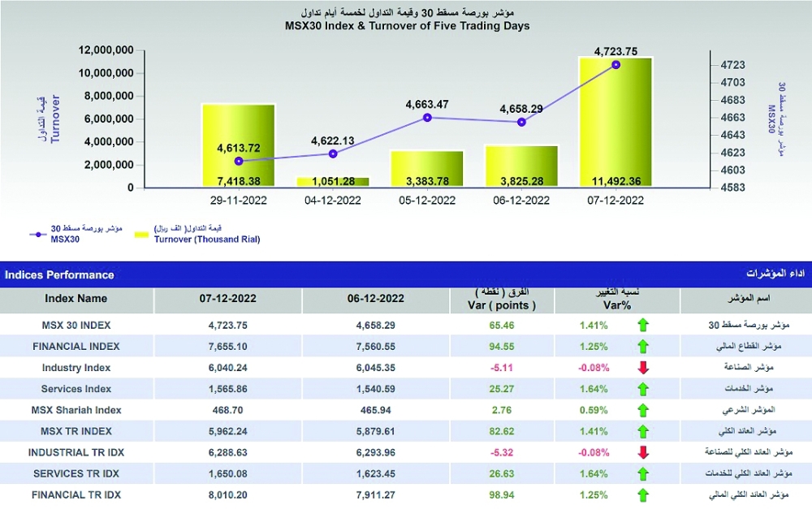Click the red down arrow in Industry Index row
The height and width of the screenshot is (518, 812).
point(644,368)
